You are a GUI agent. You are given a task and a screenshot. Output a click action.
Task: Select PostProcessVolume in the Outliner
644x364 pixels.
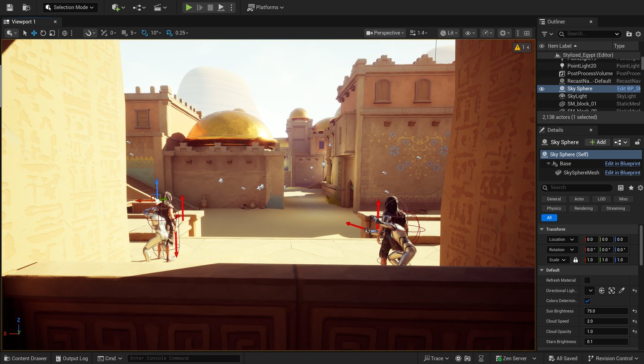(x=590, y=74)
